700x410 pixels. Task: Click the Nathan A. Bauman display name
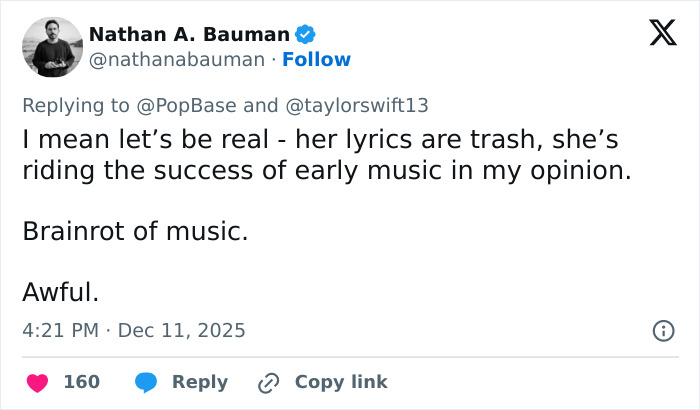coord(189,34)
